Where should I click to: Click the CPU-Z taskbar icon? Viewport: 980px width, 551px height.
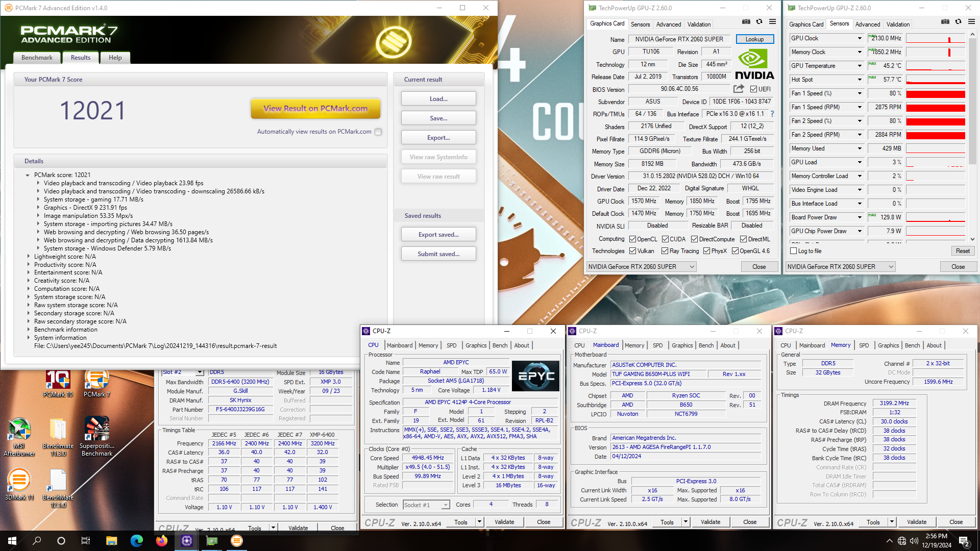coord(186,541)
